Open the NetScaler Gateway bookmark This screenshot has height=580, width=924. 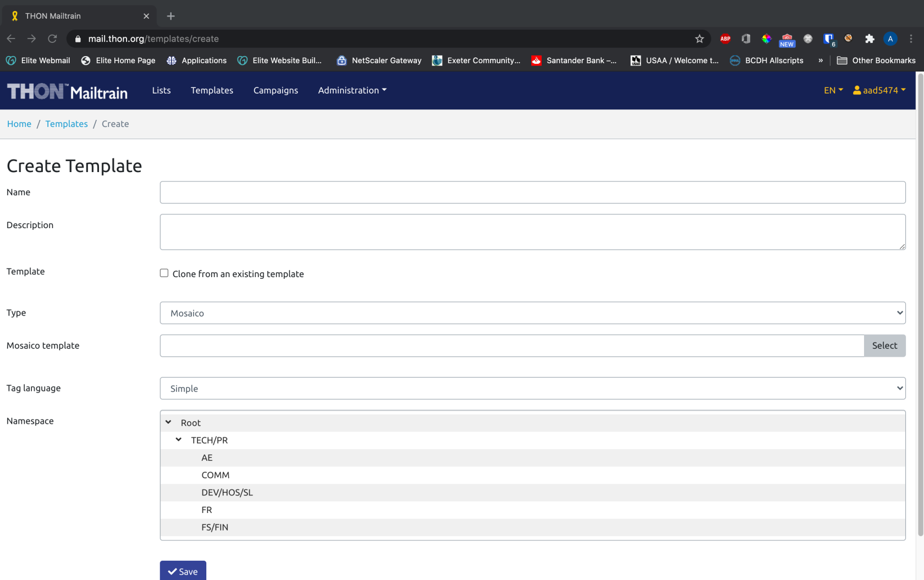tap(379, 60)
